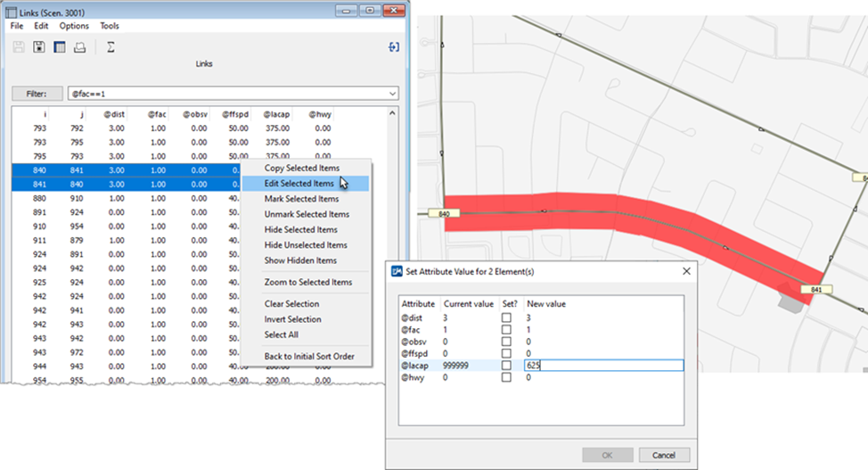Click the Cancel button in dialog
The height and width of the screenshot is (470, 868).
click(x=664, y=455)
